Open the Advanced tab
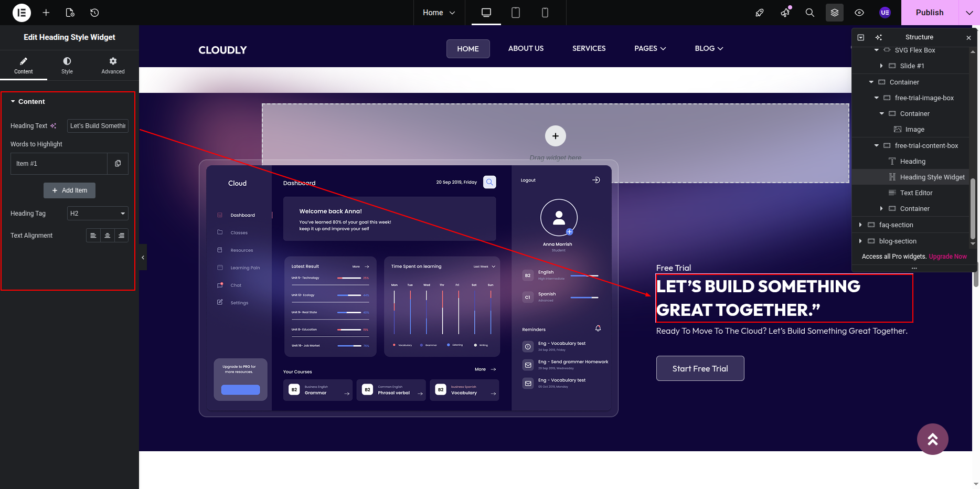The image size is (980, 489). (113, 66)
